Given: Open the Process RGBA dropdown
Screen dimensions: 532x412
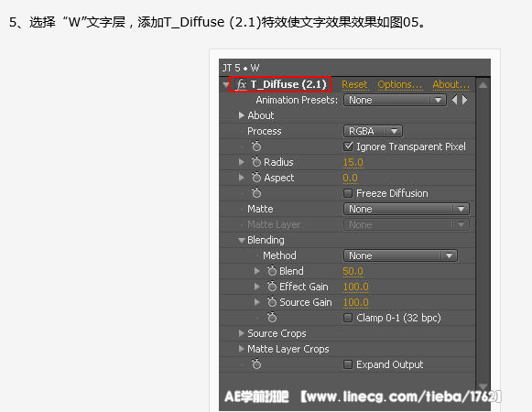Looking at the screenshot, I should coord(373,131).
